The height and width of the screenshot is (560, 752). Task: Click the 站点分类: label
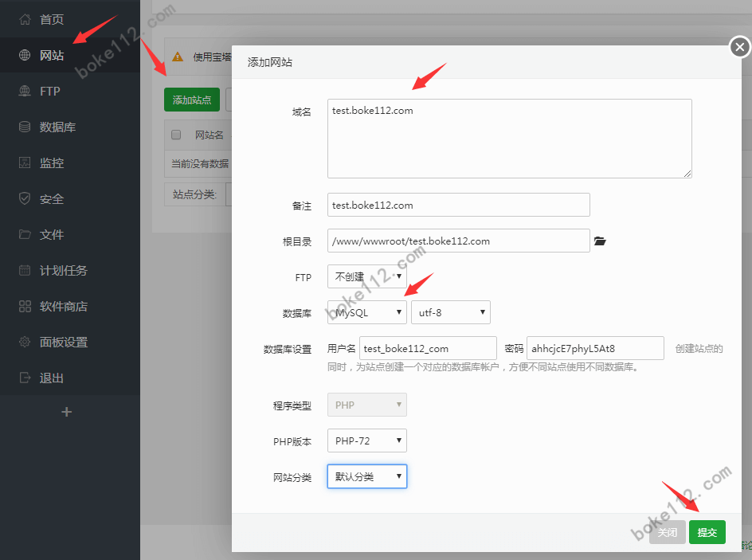click(x=194, y=194)
